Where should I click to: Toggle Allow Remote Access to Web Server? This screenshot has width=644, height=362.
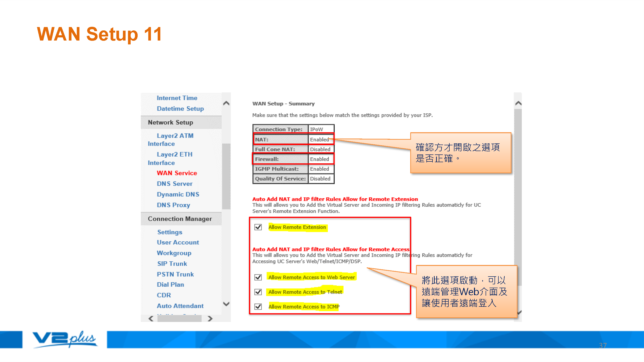[x=258, y=277]
